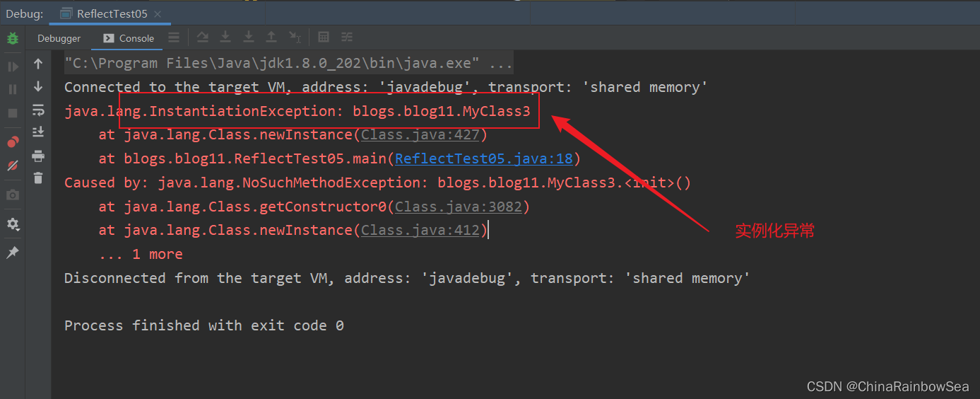The width and height of the screenshot is (980, 399).
Task: Jump down the stack trace with the down arrow
Action: pyautogui.click(x=38, y=86)
